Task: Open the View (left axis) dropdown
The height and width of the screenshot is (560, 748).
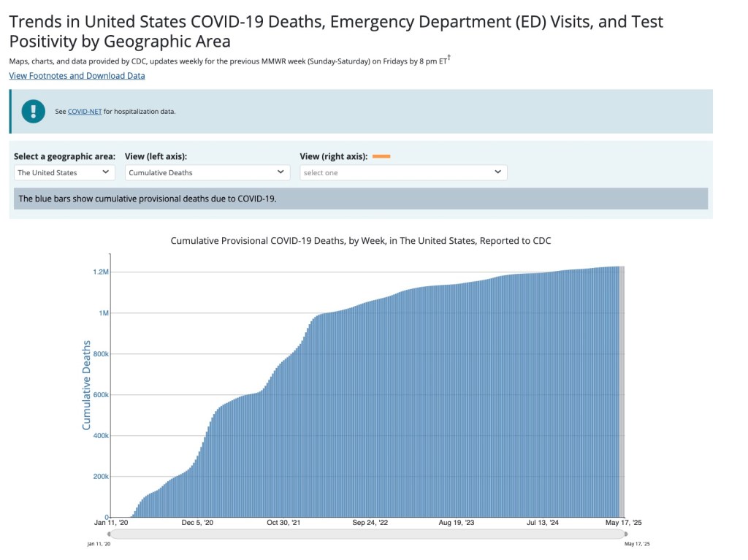Action: click(207, 172)
